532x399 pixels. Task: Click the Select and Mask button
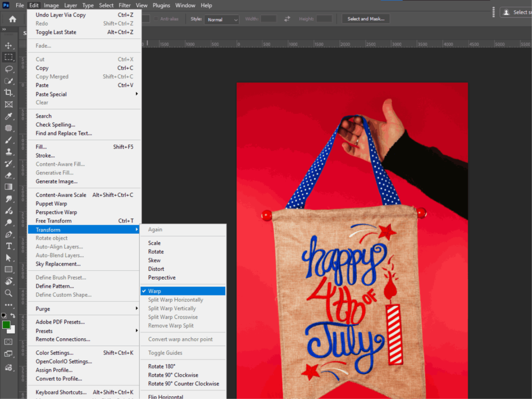(x=366, y=19)
